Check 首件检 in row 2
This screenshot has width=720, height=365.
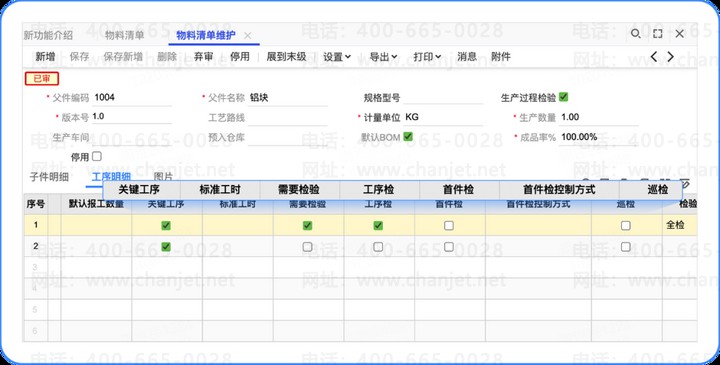tap(449, 247)
